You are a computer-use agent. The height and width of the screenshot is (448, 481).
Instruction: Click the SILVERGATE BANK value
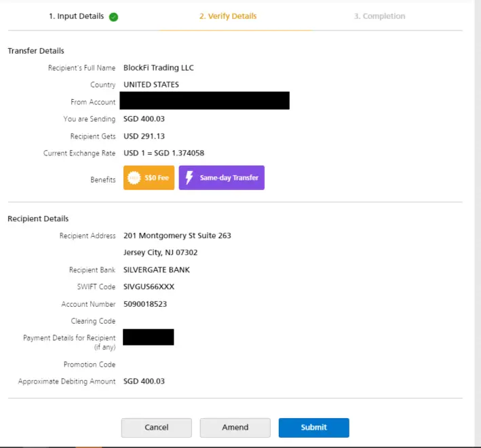[x=157, y=269]
